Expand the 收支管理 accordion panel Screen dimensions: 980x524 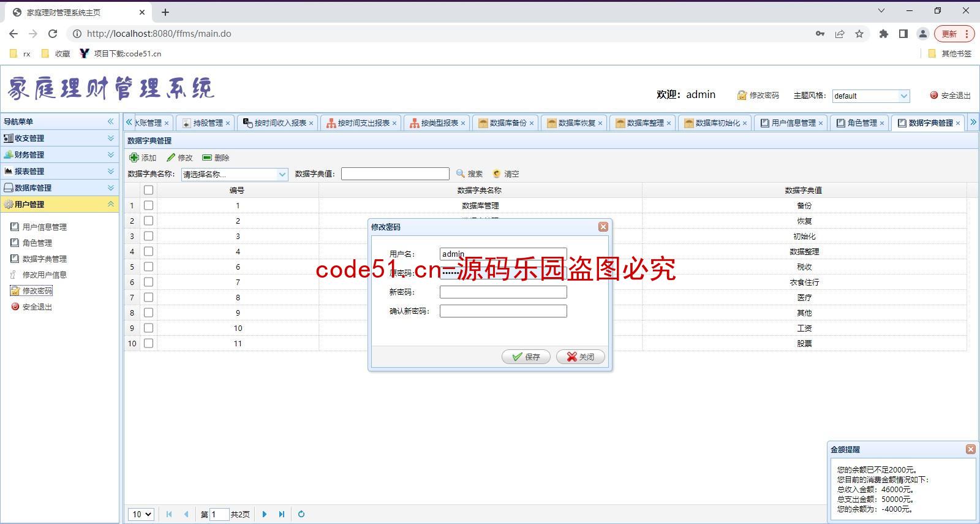pyautogui.click(x=59, y=138)
